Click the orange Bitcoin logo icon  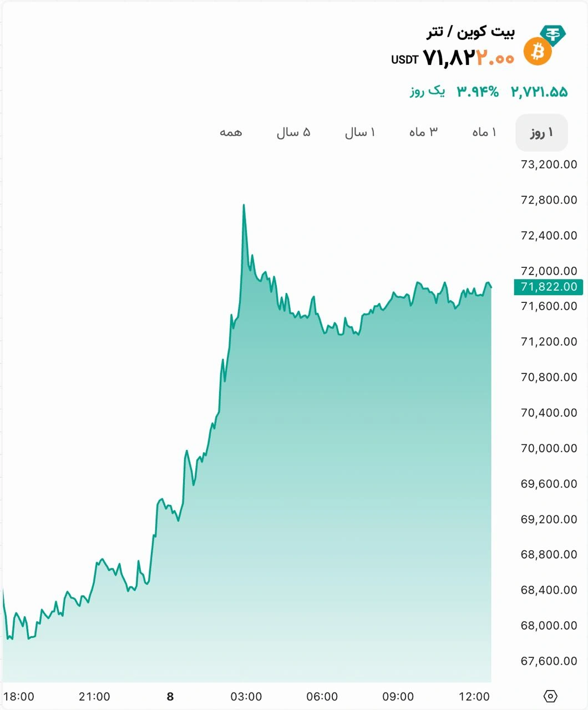(x=538, y=52)
